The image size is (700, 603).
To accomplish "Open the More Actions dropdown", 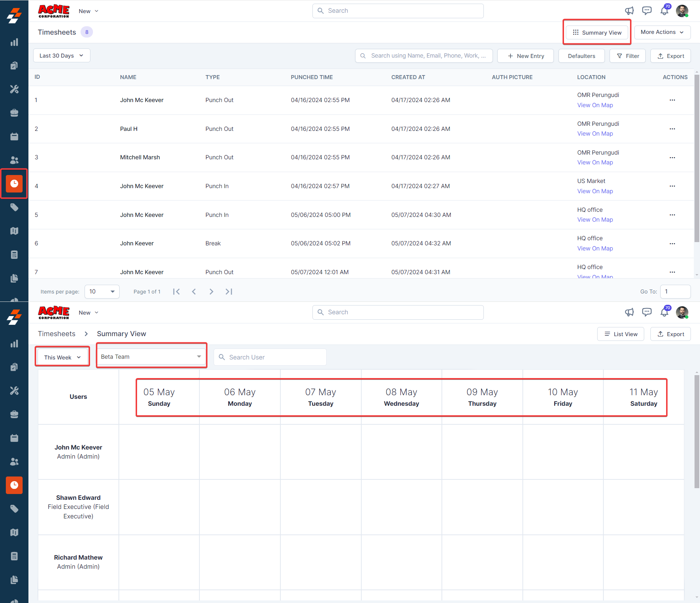I will [x=662, y=32].
